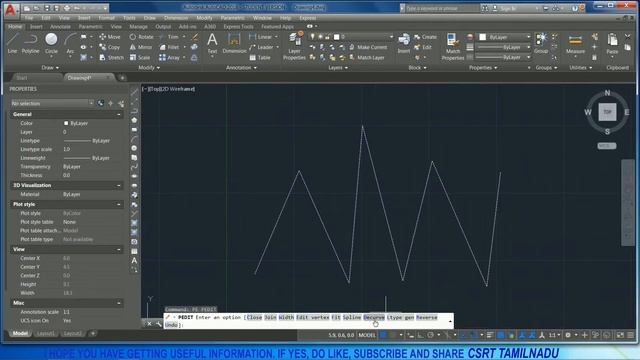Open the Express Tools ribbon tab
Image resolution: width=640 pixels, height=360 pixels.
click(x=238, y=27)
